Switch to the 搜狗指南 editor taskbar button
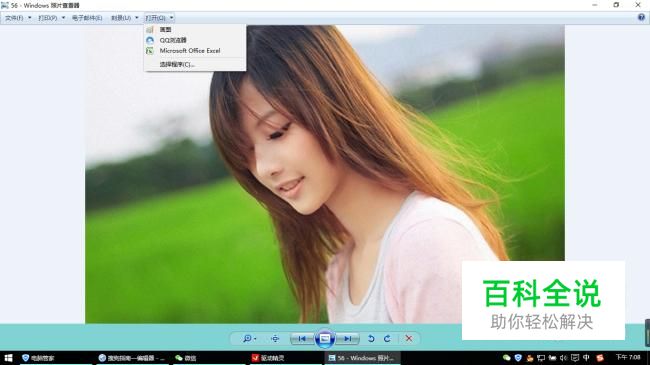Screen dimensions: 650x365 click(132, 358)
